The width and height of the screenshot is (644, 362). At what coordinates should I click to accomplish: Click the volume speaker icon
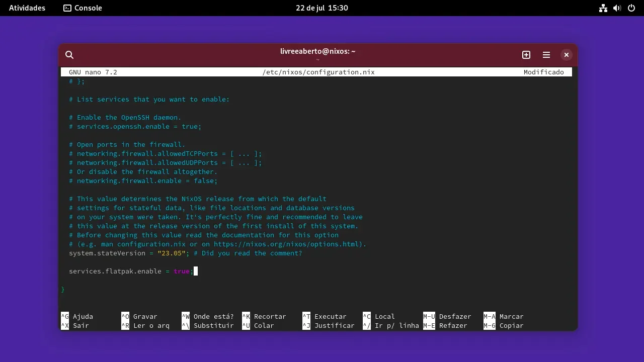[617, 8]
